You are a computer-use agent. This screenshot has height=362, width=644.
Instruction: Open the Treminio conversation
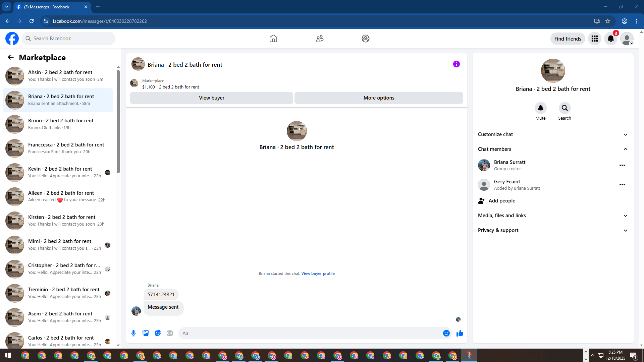58,293
